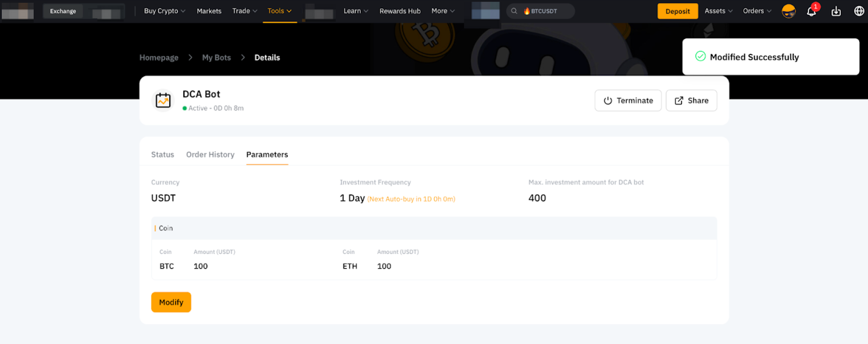This screenshot has width=868, height=344.
Task: Open the Trade dropdown menu
Action: (x=245, y=11)
